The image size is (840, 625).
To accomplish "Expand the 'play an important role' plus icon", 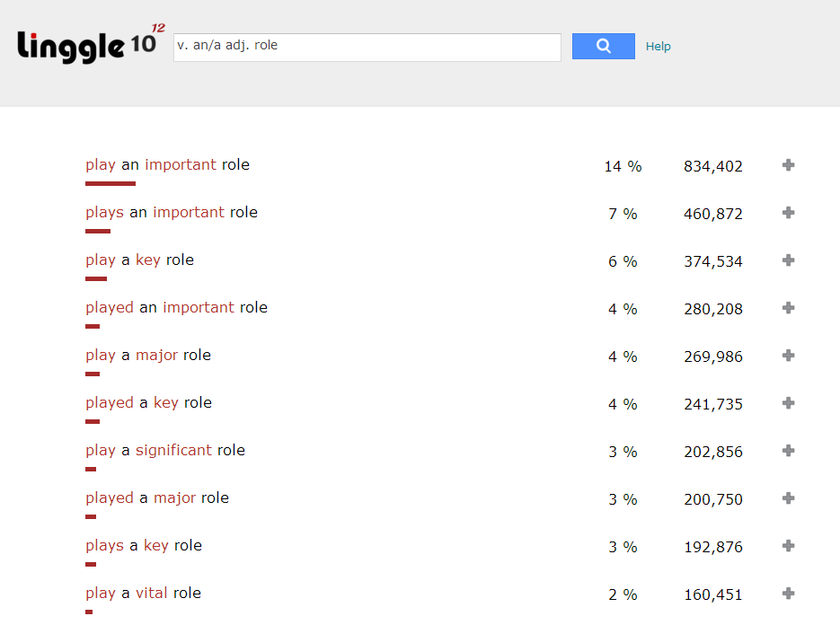I will [788, 165].
